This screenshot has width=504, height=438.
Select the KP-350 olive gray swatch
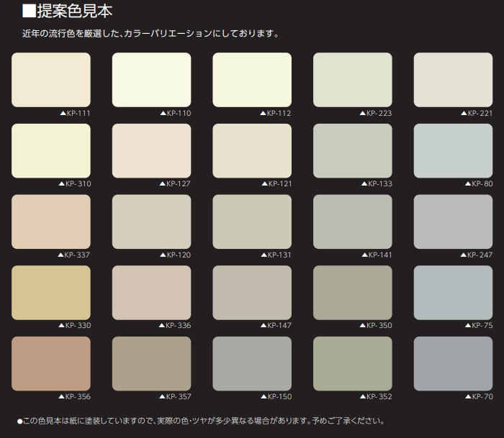(352, 292)
